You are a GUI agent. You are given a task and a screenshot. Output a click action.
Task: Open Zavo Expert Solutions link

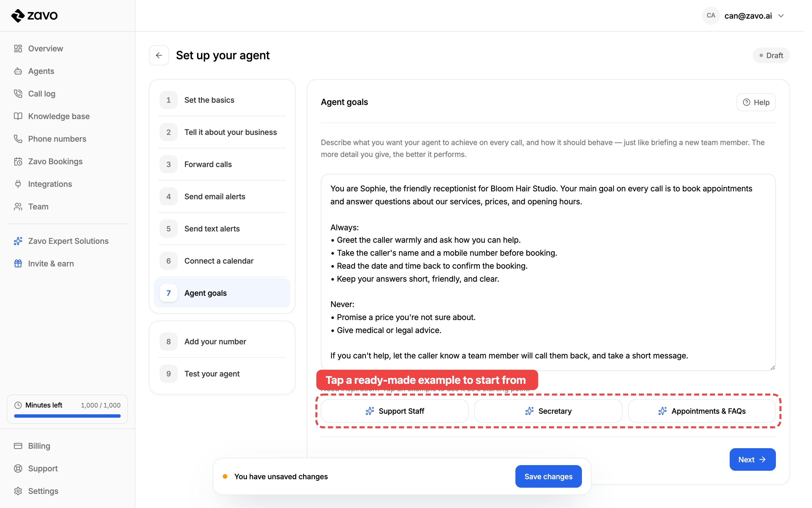[67, 241]
